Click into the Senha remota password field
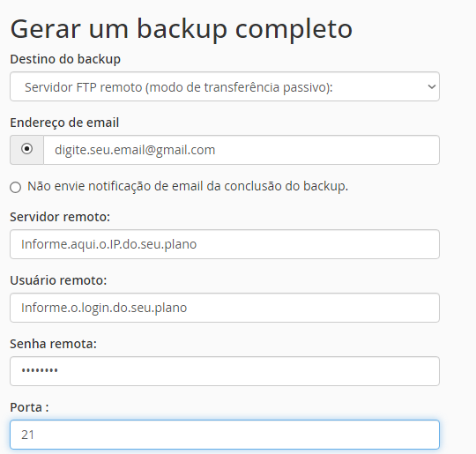Screen dimensions: 476x454 tap(225, 371)
